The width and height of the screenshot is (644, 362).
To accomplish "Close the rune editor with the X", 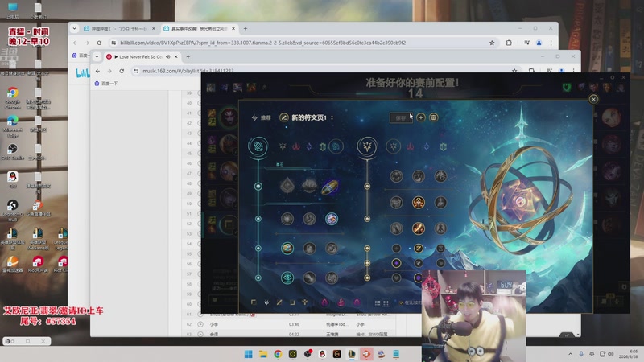I will point(593,99).
